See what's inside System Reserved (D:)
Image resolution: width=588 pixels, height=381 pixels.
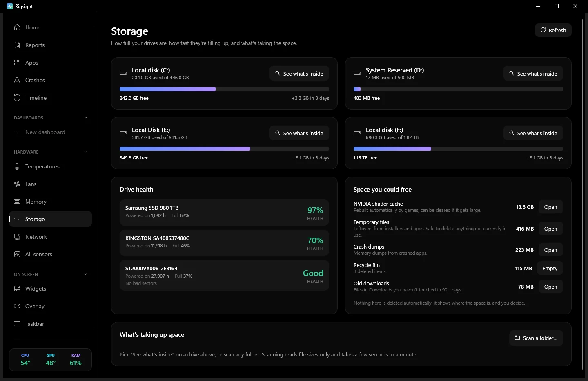(533, 74)
